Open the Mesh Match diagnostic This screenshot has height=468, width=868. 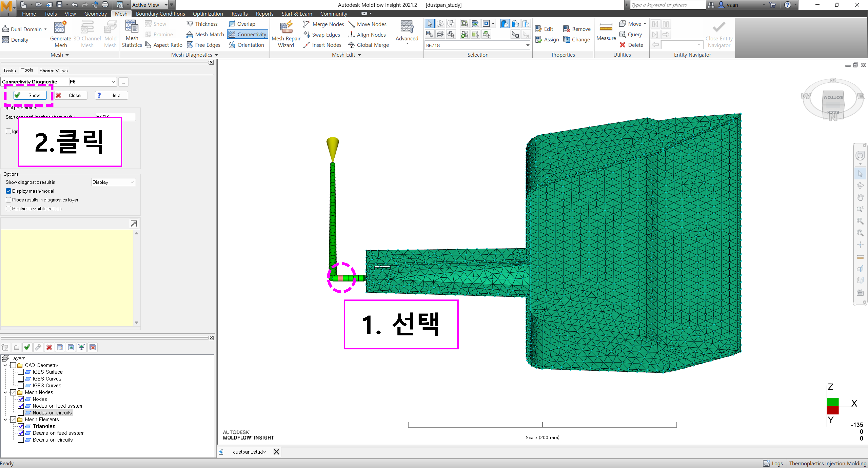point(205,34)
